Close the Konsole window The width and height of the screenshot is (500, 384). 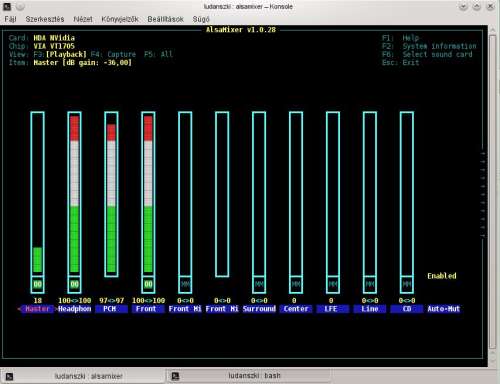tap(490, 6)
